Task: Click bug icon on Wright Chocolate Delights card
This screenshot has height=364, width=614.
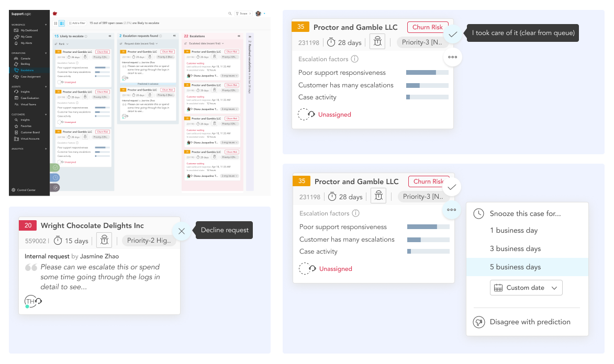Action: pyautogui.click(x=104, y=241)
